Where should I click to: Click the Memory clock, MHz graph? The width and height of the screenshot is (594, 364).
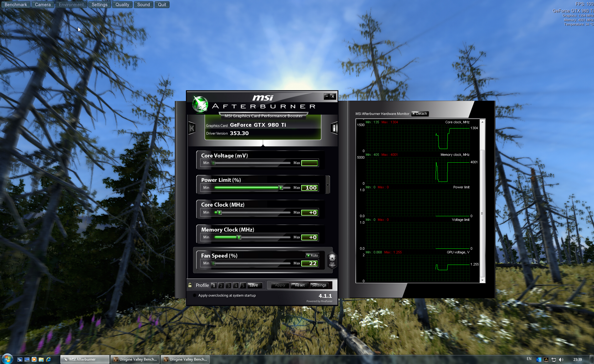(418, 170)
